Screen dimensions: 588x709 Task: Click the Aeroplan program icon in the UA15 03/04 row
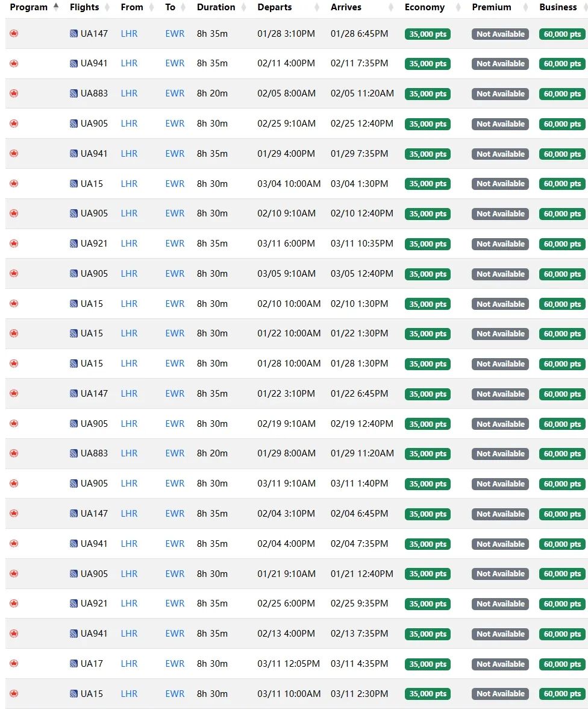pos(14,184)
